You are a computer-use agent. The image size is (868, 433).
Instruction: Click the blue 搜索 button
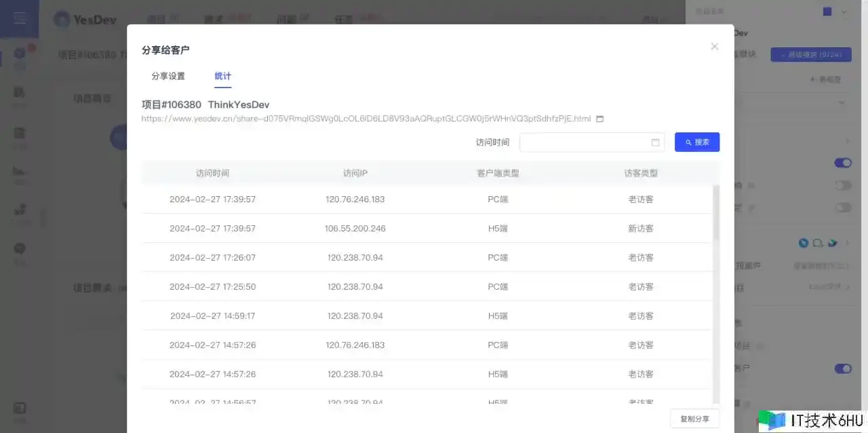click(696, 143)
